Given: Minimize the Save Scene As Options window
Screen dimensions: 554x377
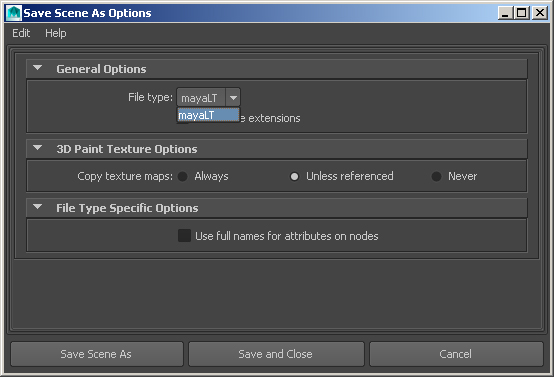Looking at the screenshot, I should pos(505,13).
